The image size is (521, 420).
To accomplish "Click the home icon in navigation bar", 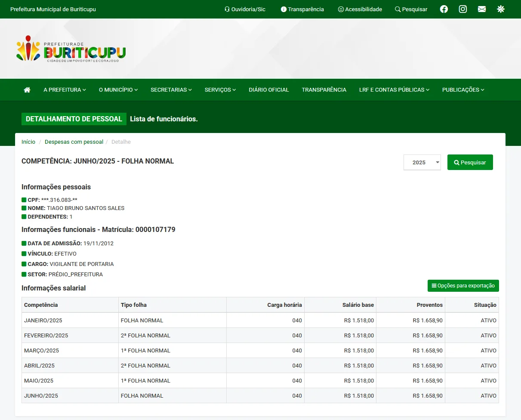I will click(27, 90).
